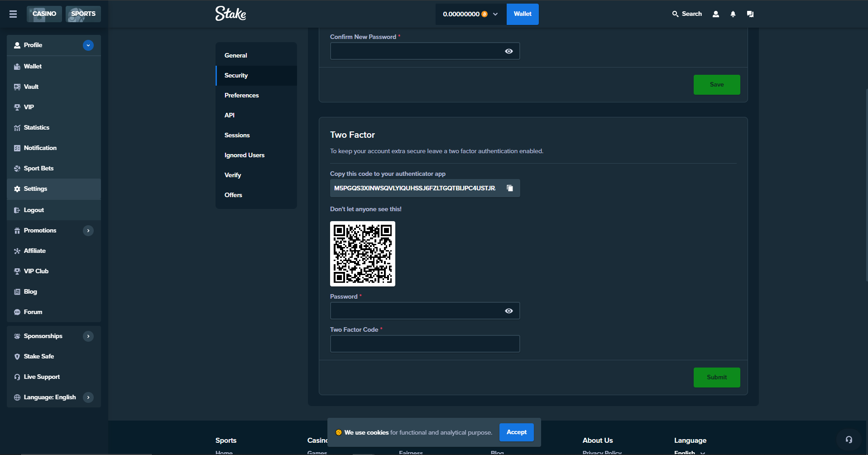868x455 pixels.
Task: Expand the Promotions submenu arrow
Action: click(x=88, y=231)
